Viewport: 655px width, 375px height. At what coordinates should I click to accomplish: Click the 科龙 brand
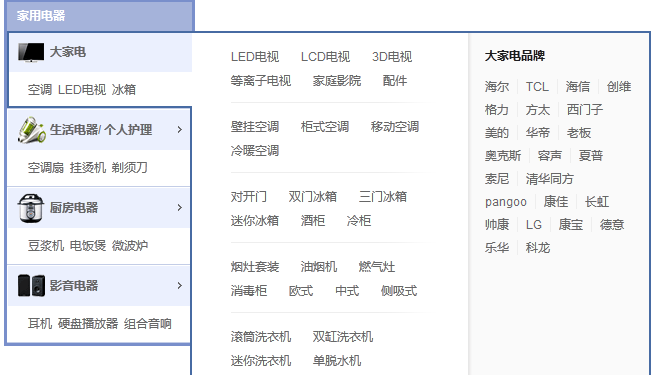click(x=538, y=248)
